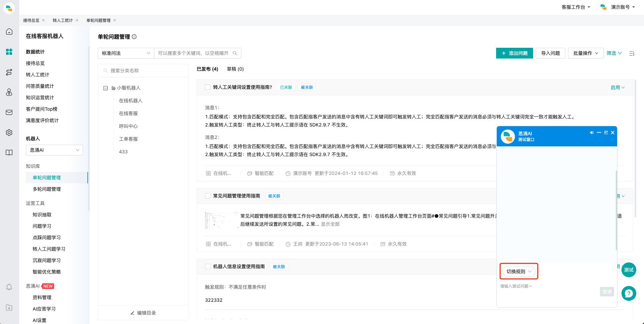644x324 pixels.
Task: Check the 常见问题管理使用指南 checkbox
Action: 208,196
